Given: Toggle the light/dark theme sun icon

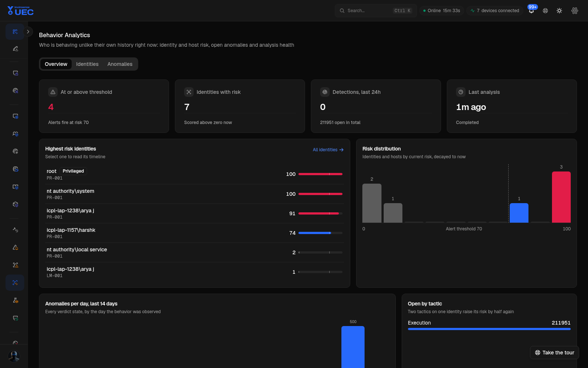Looking at the screenshot, I should [559, 11].
